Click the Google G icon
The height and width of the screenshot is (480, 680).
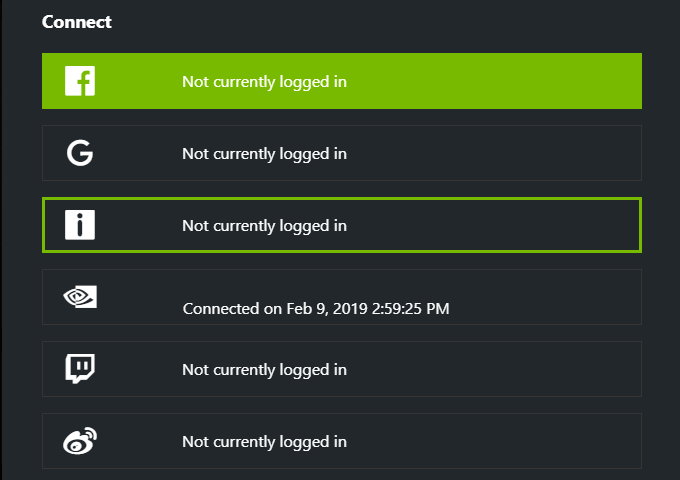click(79, 153)
